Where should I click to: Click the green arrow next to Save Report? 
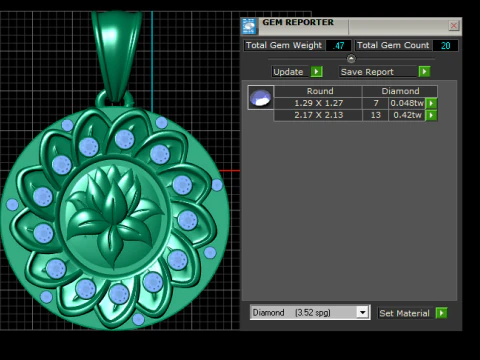[424, 72]
